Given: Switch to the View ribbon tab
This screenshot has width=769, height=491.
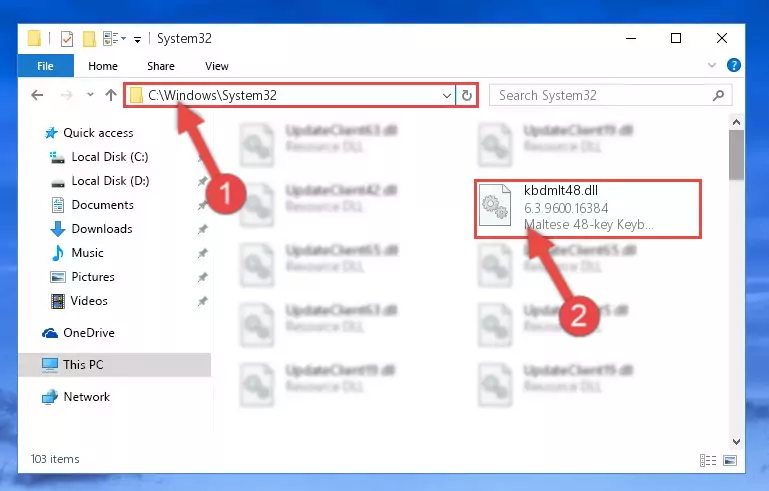Looking at the screenshot, I should [217, 66].
